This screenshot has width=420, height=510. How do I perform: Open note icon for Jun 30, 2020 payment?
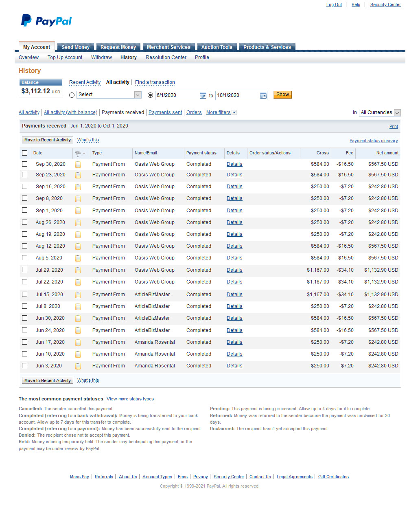78,319
